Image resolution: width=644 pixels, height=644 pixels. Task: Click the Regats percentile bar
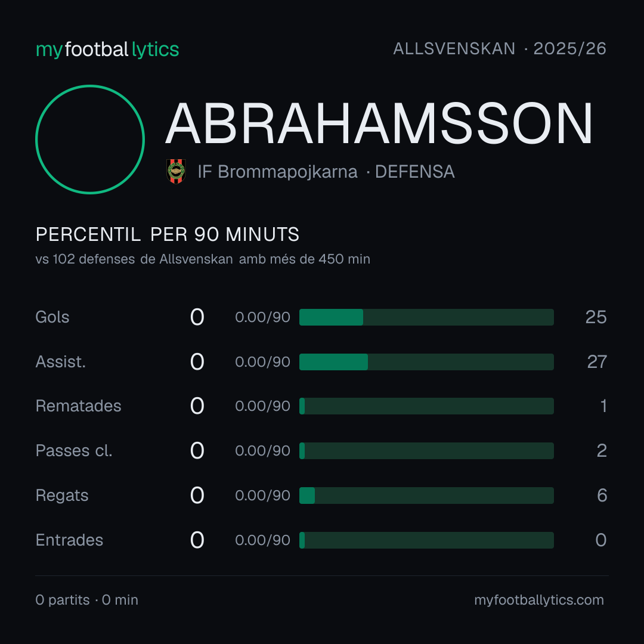(x=426, y=496)
